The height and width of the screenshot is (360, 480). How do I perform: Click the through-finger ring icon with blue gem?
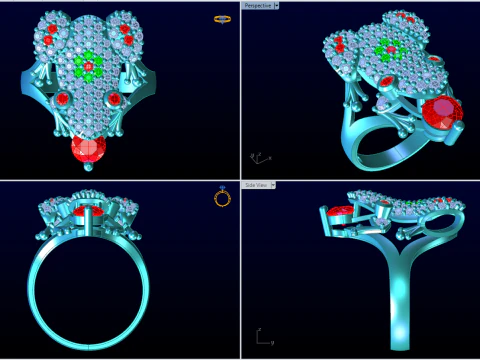tap(223, 196)
